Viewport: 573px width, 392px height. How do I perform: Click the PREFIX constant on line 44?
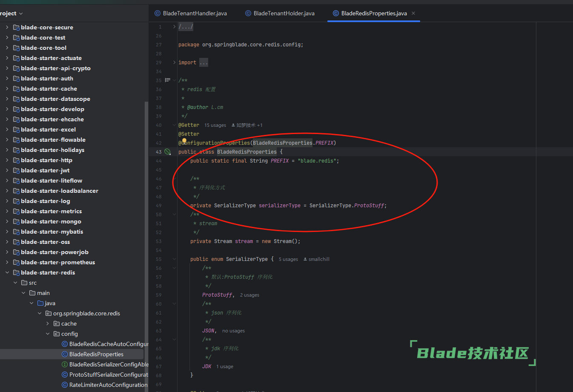[280, 161]
